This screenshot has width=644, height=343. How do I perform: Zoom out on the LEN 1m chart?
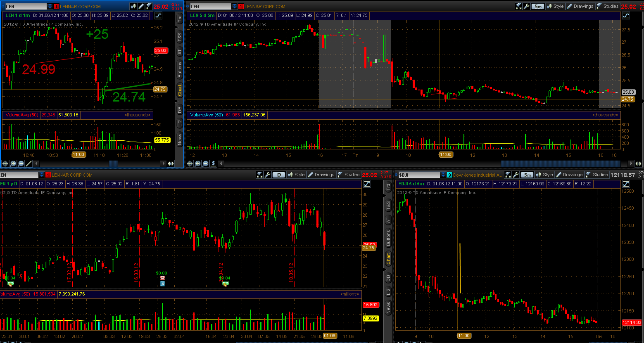click(21, 163)
